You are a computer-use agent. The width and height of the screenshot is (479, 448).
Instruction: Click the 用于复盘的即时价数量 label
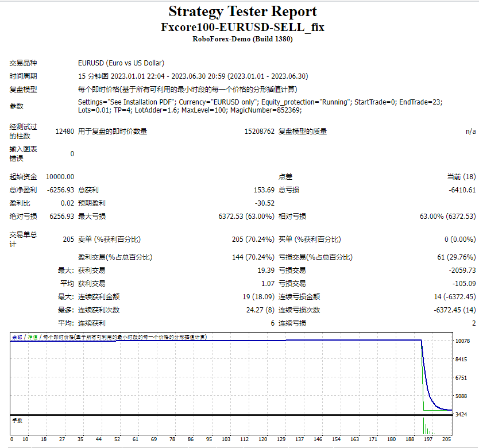tap(113, 132)
